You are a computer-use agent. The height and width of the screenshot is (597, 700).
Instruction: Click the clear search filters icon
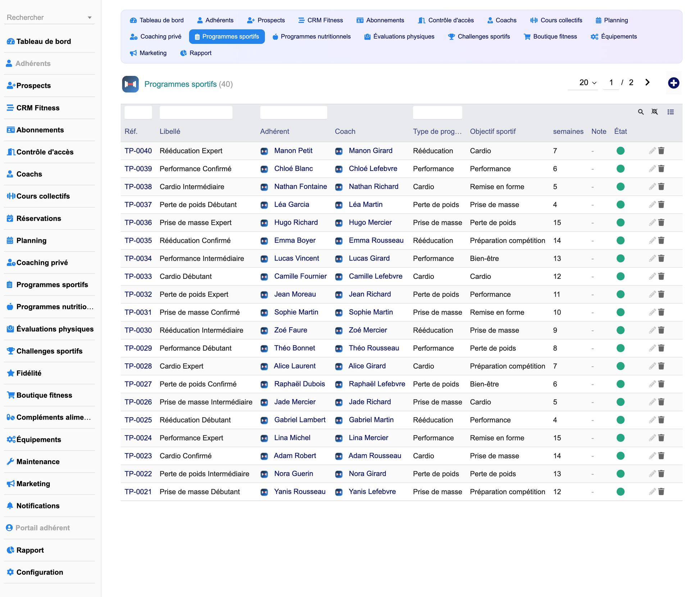coord(655,112)
